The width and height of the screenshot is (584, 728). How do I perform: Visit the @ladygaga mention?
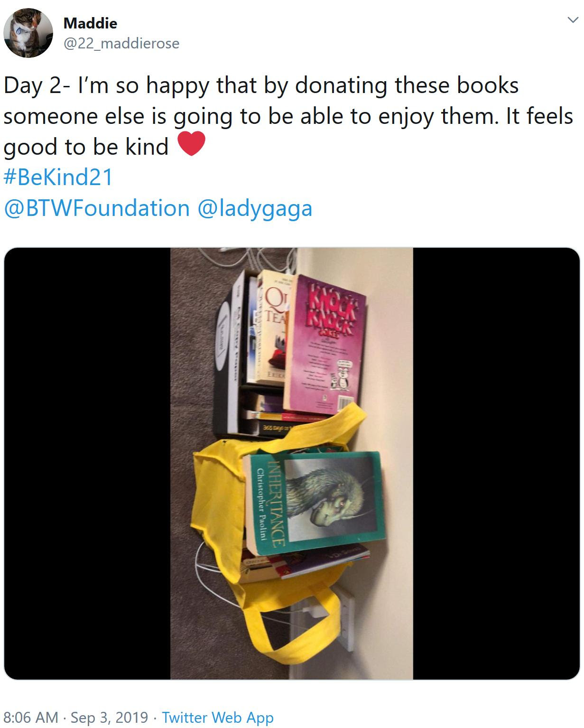pos(255,209)
